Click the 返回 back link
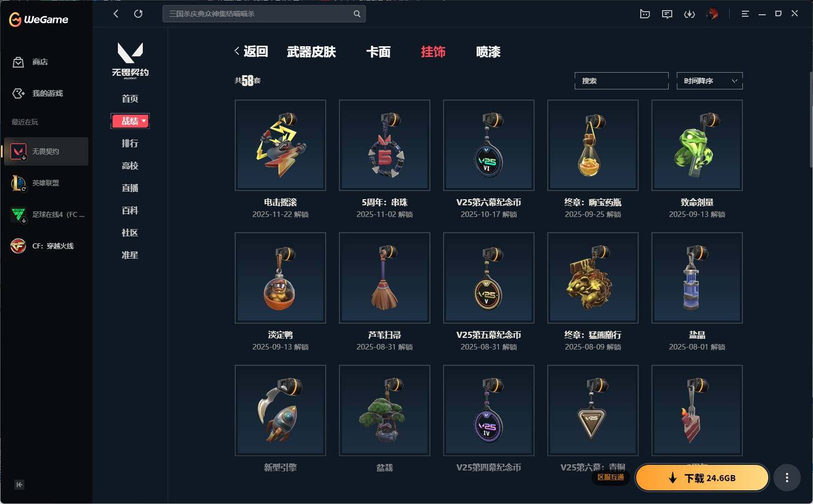 pyautogui.click(x=251, y=51)
